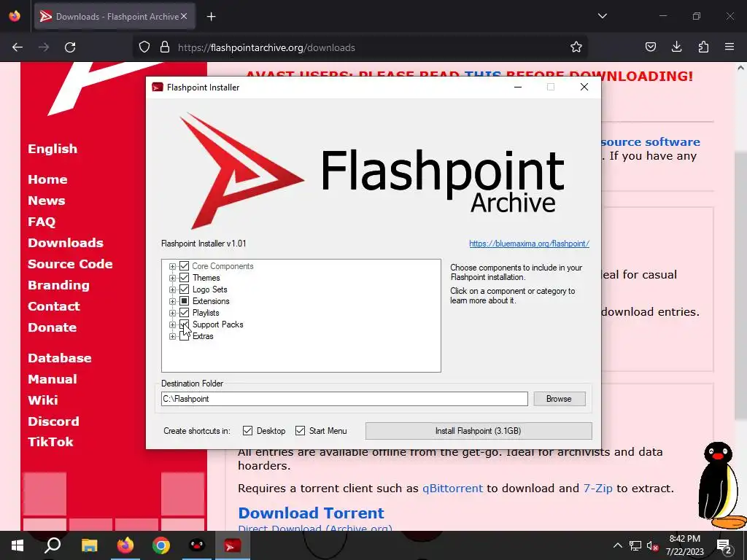Open taskbar Search magnifier
Image resolution: width=747 pixels, height=560 pixels.
[53, 545]
